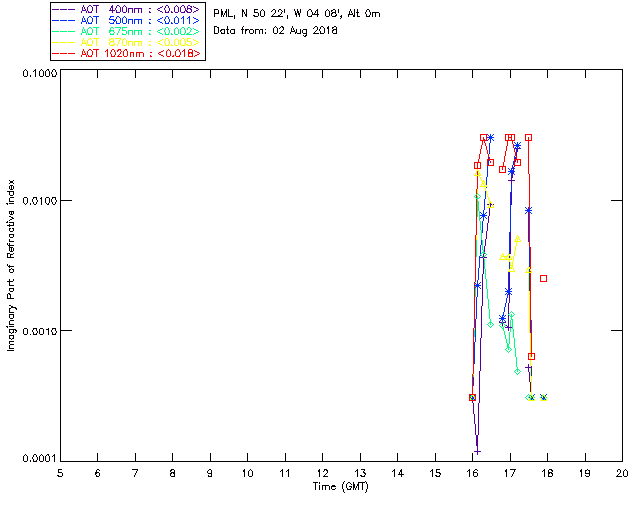Image resolution: width=640 pixels, height=512 pixels.
Task: Select the Time (GMT) axis title
Action: click(341, 487)
